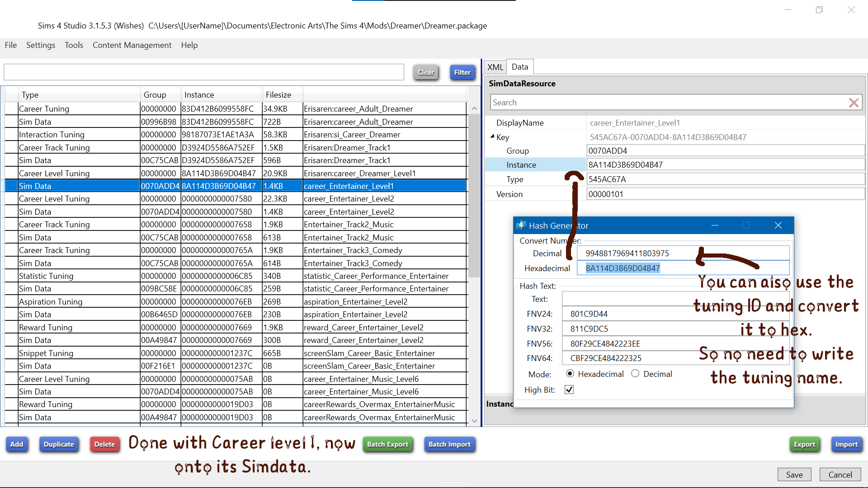Screen dimensions: 868x488
Task: Select the Statistic Tuning row
Action: (x=236, y=276)
